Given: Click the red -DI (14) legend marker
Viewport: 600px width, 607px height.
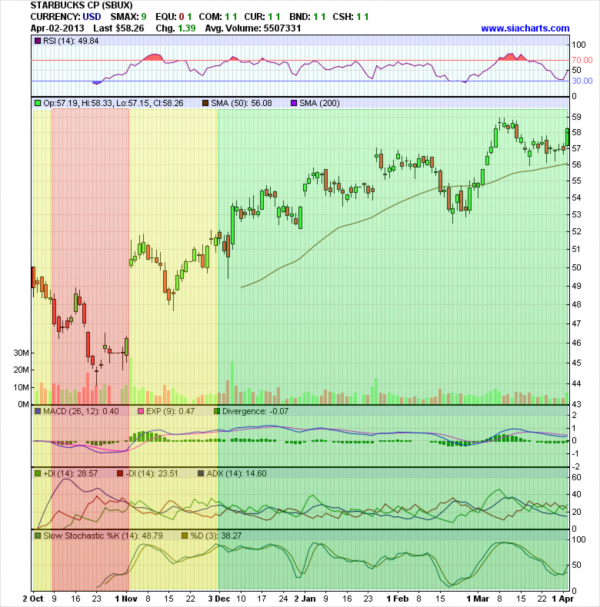Looking at the screenshot, I should pos(120,472).
